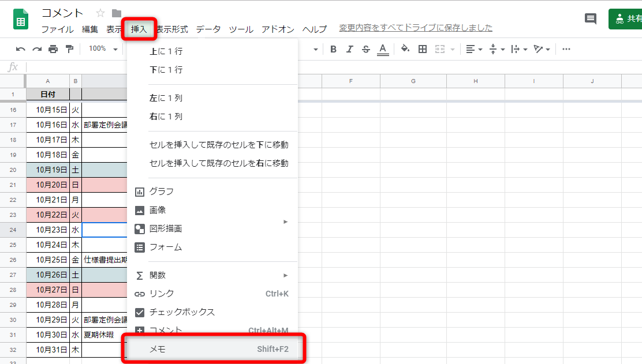Toggle bold formatting
This screenshot has height=364, width=642.
333,49
